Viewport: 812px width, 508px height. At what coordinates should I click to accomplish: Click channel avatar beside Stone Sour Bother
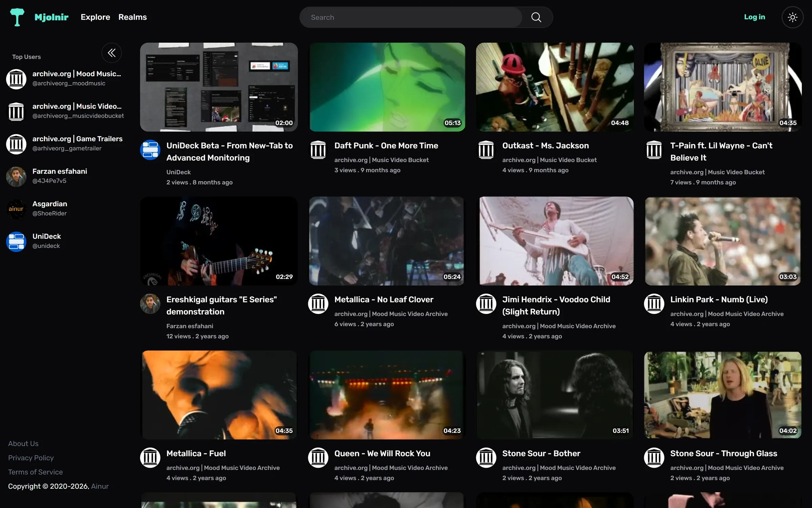486,458
